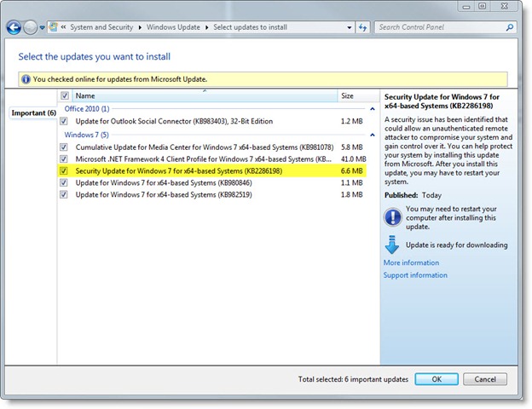Image resolution: width=532 pixels, height=409 pixels.
Task: Select Outlook Social Connector (KB983403) row
Action: (212, 121)
